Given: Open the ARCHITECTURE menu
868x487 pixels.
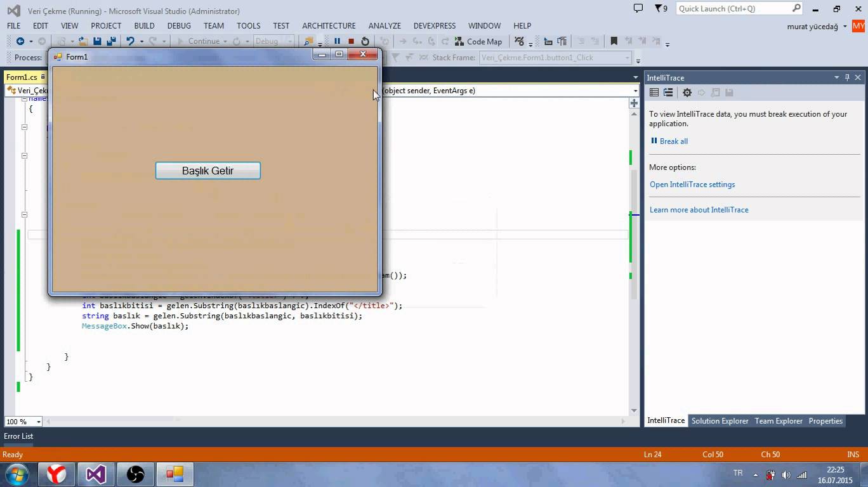Looking at the screenshot, I should point(329,26).
